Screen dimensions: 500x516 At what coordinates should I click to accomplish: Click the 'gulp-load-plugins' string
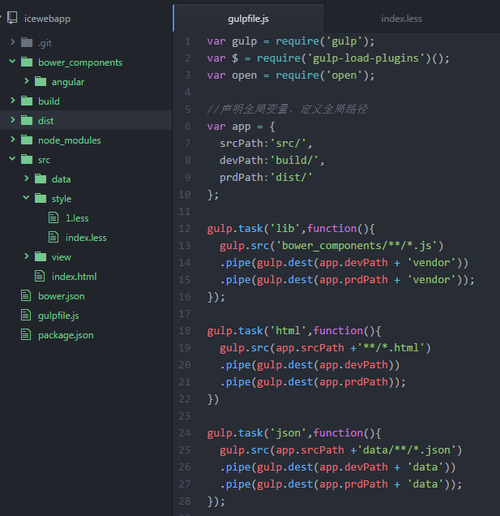click(x=366, y=58)
